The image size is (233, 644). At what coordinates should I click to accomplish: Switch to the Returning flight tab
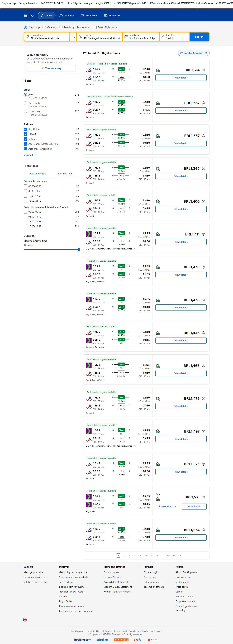[x=65, y=174]
